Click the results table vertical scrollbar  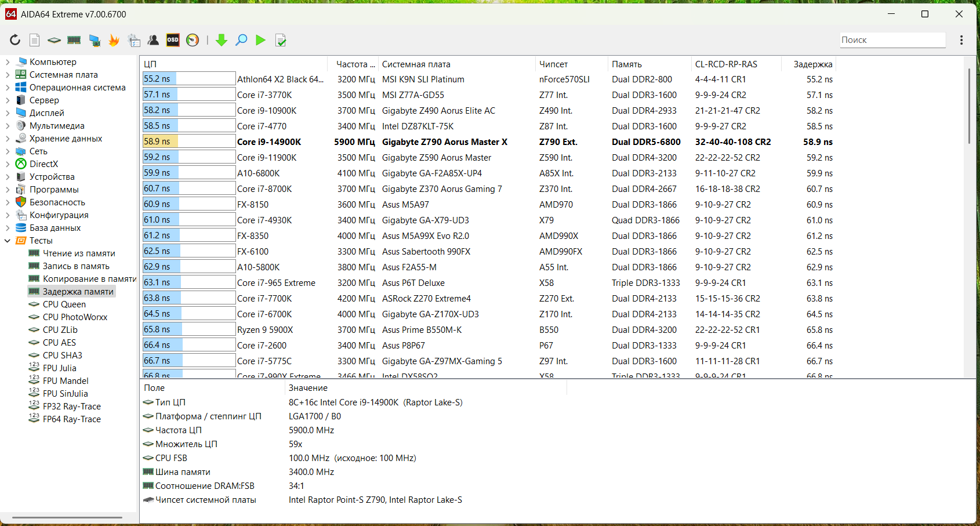coord(968,106)
